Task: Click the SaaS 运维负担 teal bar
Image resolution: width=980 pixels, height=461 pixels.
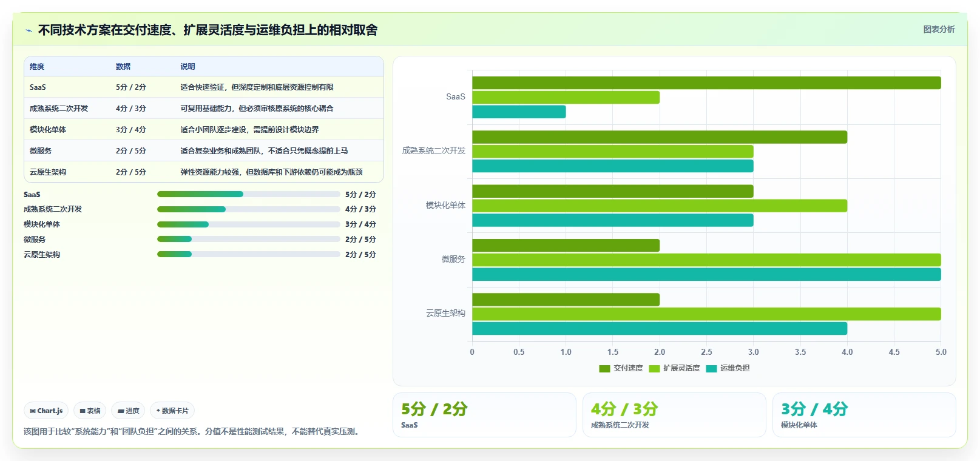Action: (519, 112)
